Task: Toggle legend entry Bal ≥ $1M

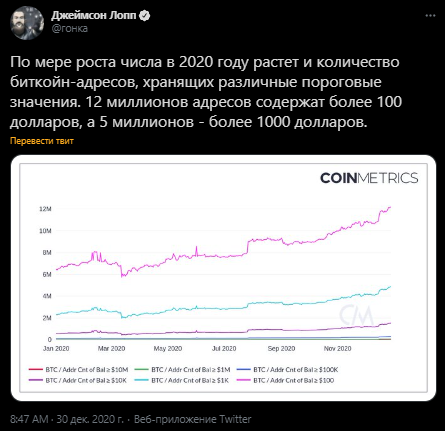Action: click(182, 370)
